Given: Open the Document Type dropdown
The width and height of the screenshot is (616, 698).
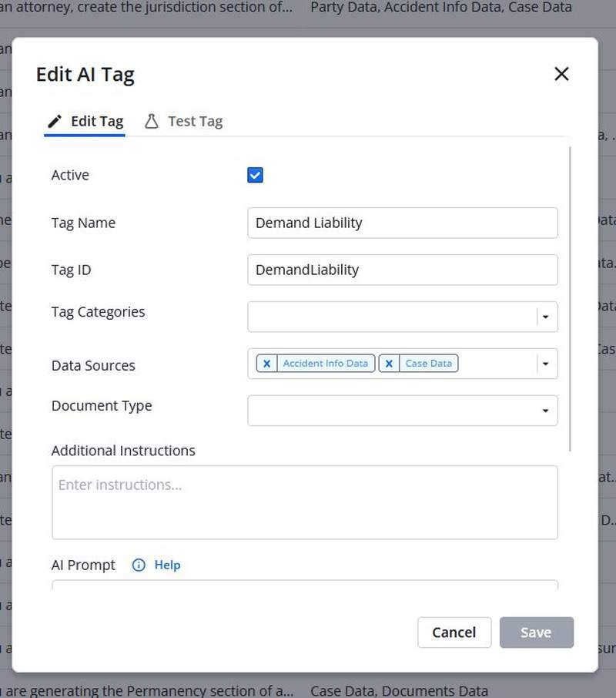Looking at the screenshot, I should pyautogui.click(x=545, y=411).
